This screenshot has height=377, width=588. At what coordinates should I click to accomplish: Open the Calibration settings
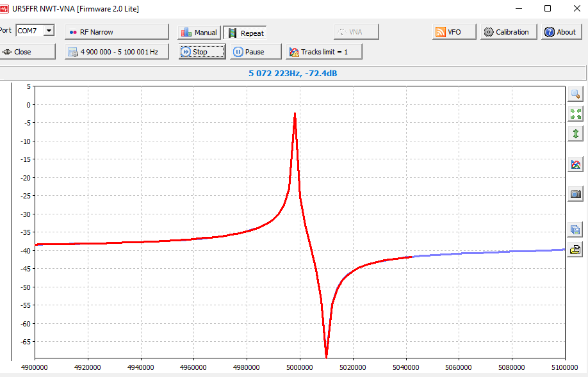click(x=506, y=32)
